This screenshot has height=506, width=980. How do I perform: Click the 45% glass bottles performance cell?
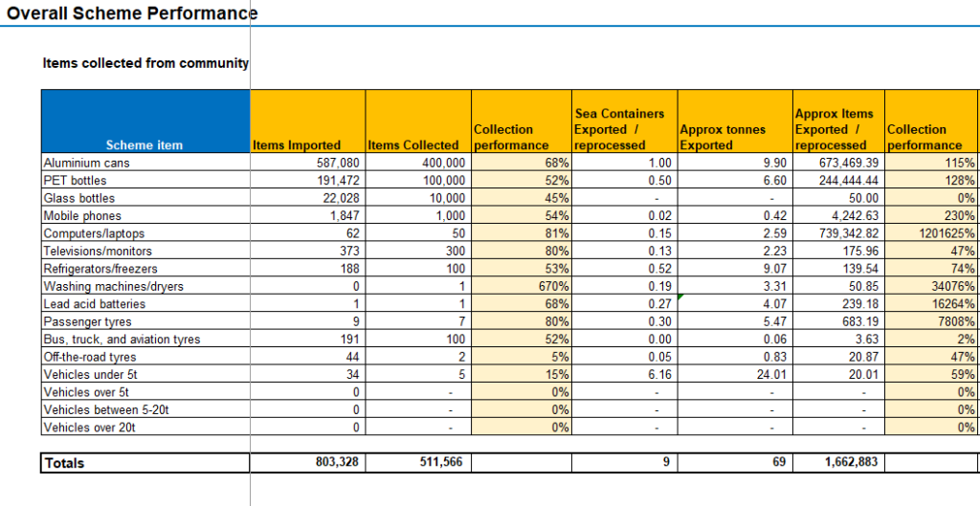coord(522,197)
